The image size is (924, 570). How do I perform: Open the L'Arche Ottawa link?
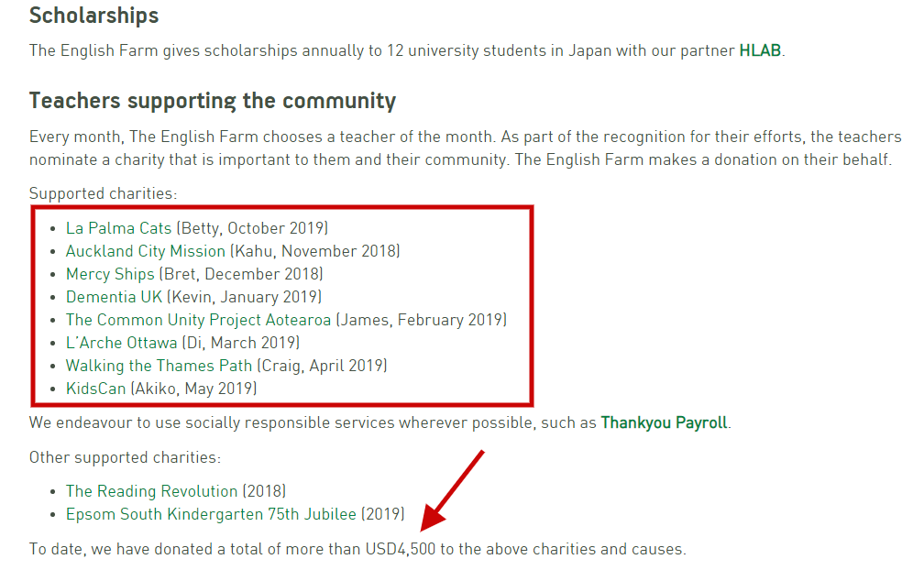pos(121,343)
